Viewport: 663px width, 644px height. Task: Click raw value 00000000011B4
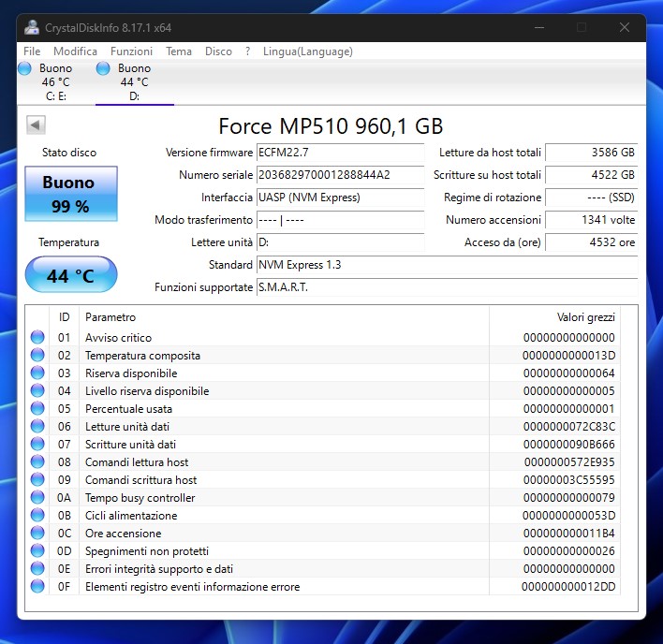pos(569,534)
